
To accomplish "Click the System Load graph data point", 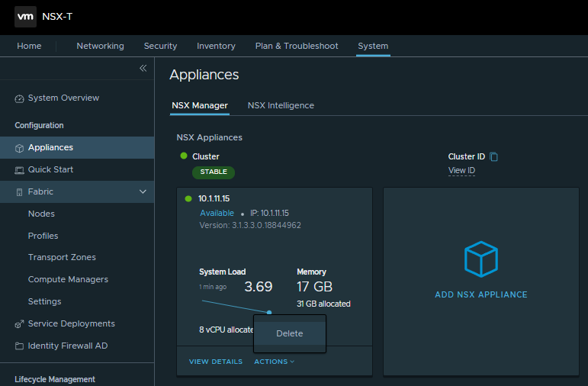I will pos(269,312).
